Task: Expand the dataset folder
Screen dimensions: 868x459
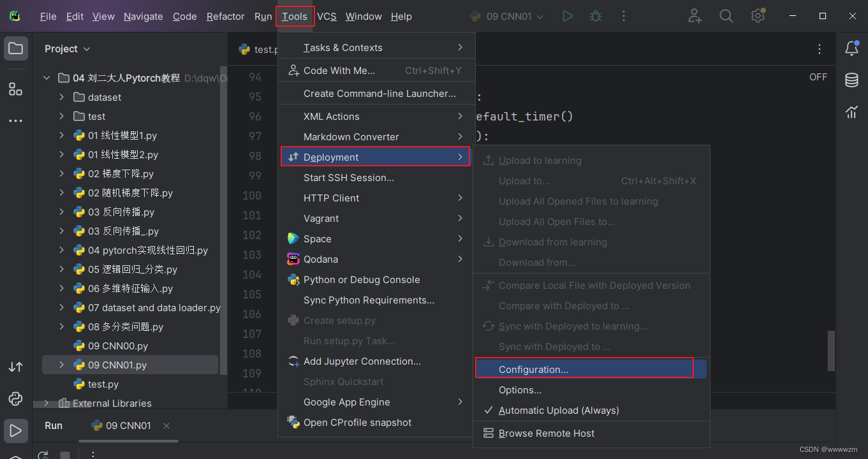Action: (x=62, y=98)
